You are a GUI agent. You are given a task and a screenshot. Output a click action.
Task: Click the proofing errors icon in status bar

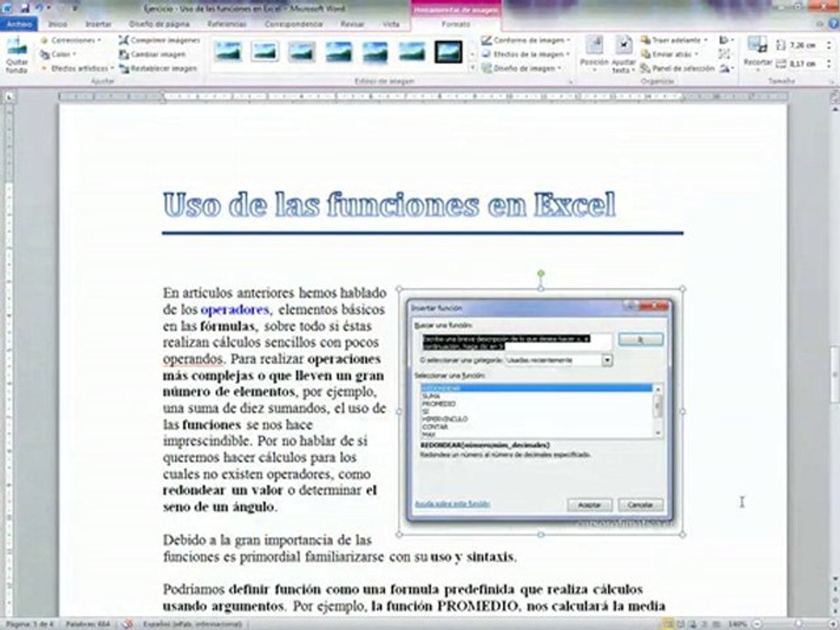point(128,624)
